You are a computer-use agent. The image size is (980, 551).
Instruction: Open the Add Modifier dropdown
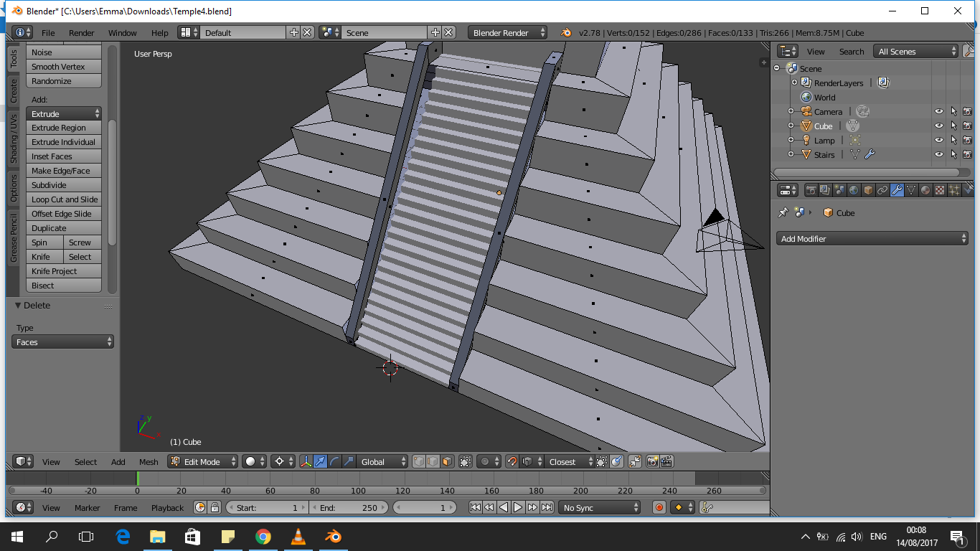coord(872,239)
